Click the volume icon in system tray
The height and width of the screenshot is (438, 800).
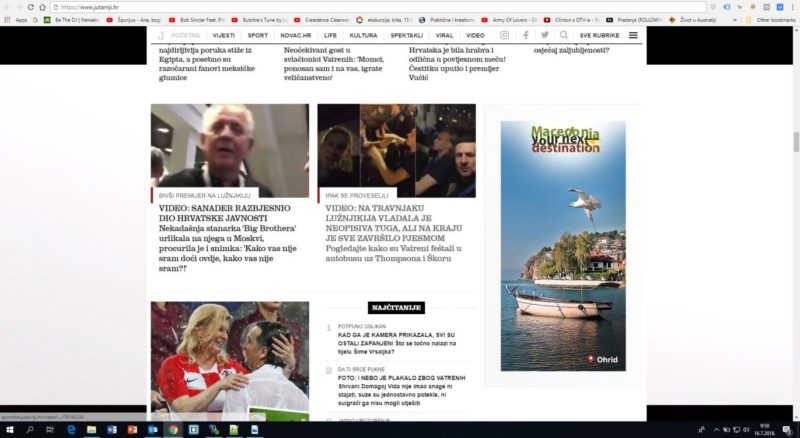pyautogui.click(x=746, y=430)
